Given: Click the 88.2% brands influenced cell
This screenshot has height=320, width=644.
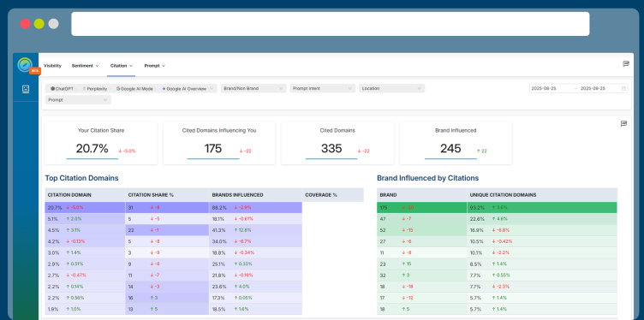Looking at the screenshot, I should (x=255, y=208).
